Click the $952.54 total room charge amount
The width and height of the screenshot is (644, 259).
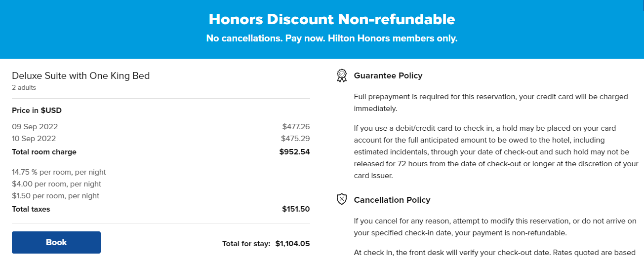coord(294,152)
